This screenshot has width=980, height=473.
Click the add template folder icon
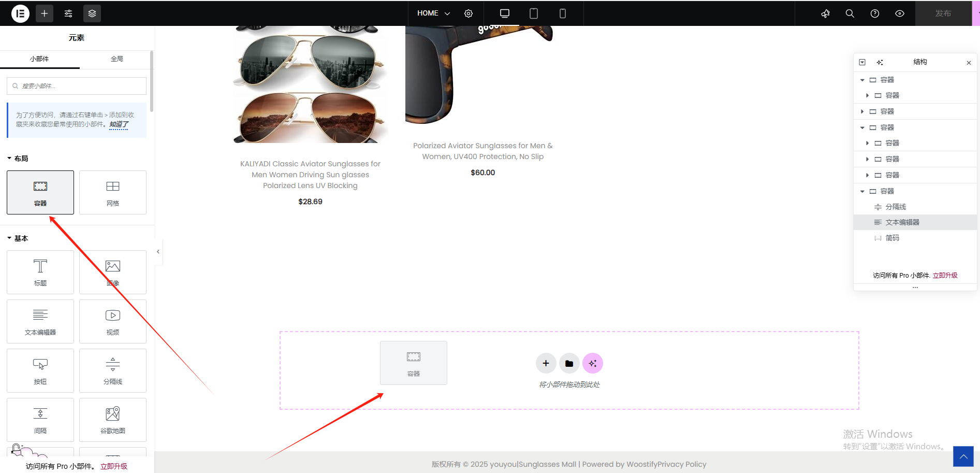pos(569,364)
